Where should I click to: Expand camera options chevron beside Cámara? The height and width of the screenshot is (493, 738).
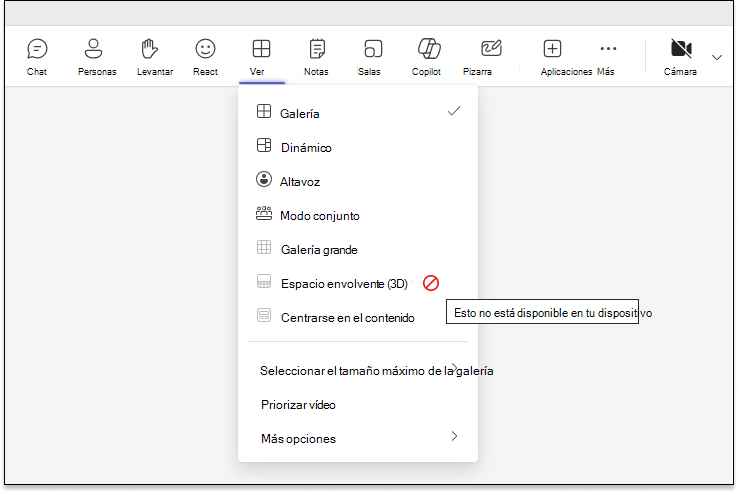pyautogui.click(x=716, y=57)
